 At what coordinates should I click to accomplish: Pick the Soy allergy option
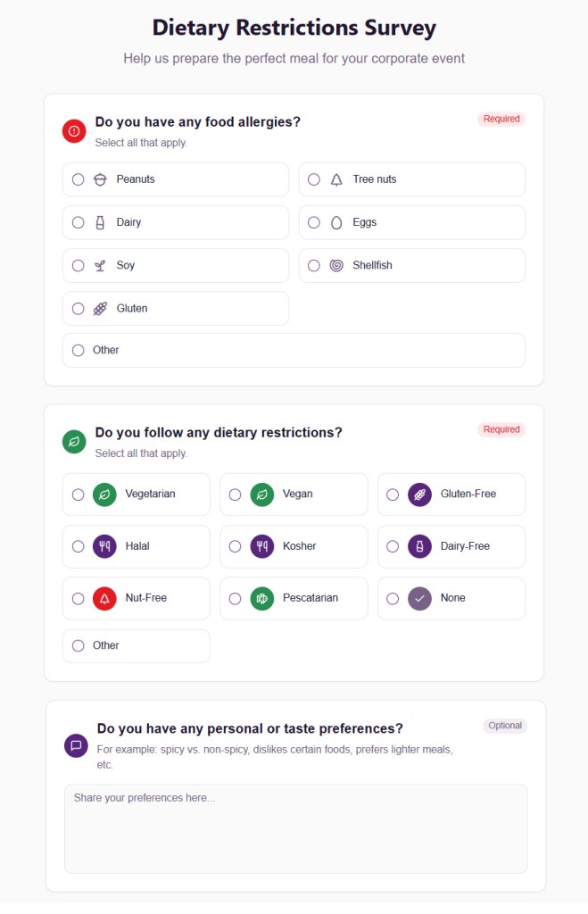[79, 265]
